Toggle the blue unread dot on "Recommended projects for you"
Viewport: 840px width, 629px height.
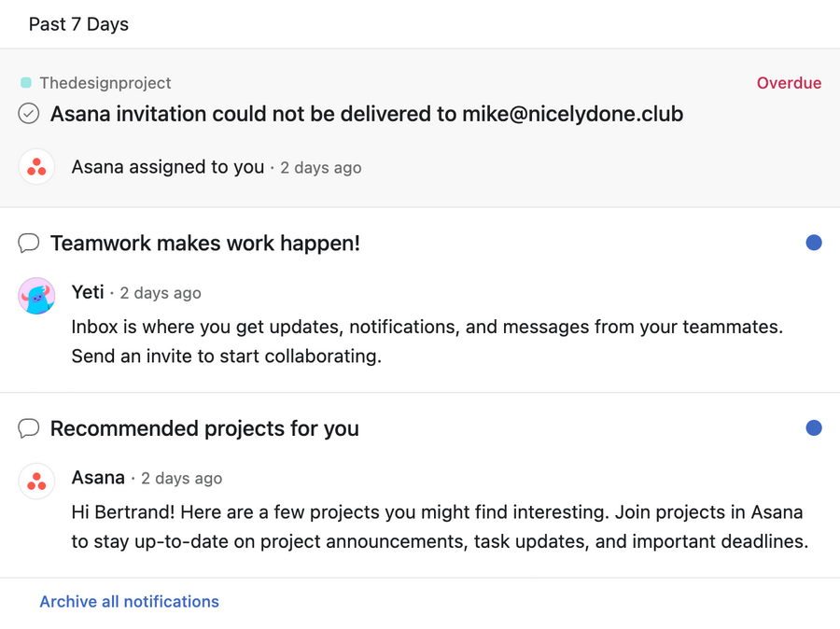813,427
